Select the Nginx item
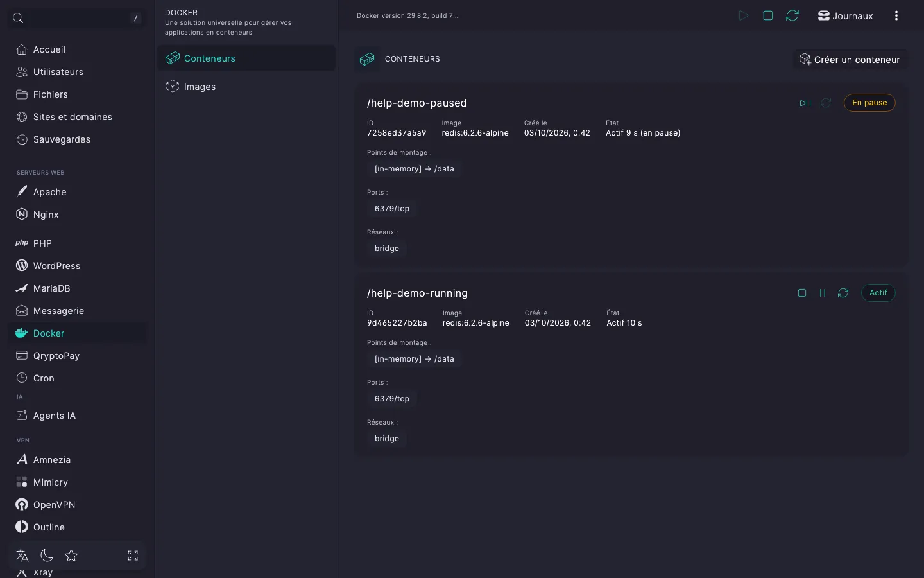924x578 pixels. 77,215
